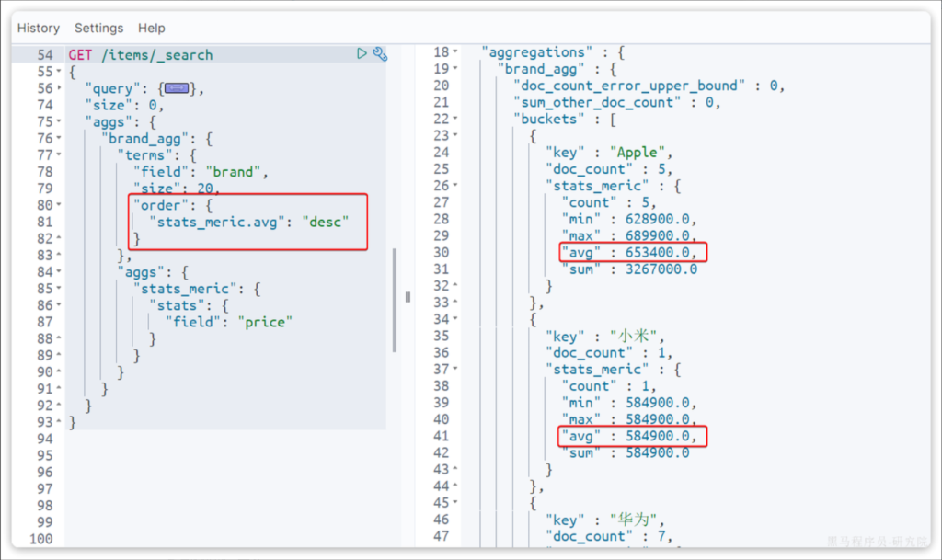
Task: Click the send request play icon
Action: point(362,54)
